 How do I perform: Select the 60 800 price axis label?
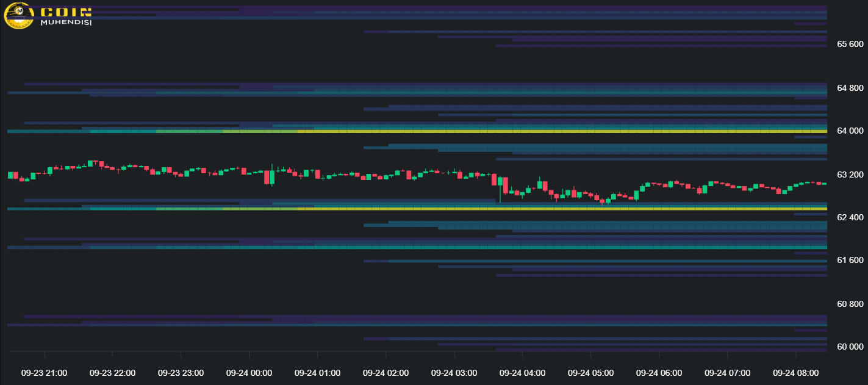pyautogui.click(x=850, y=304)
